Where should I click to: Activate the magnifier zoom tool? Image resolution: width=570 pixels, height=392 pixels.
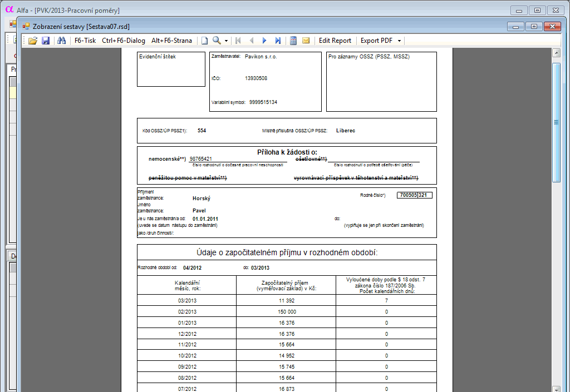217,41
